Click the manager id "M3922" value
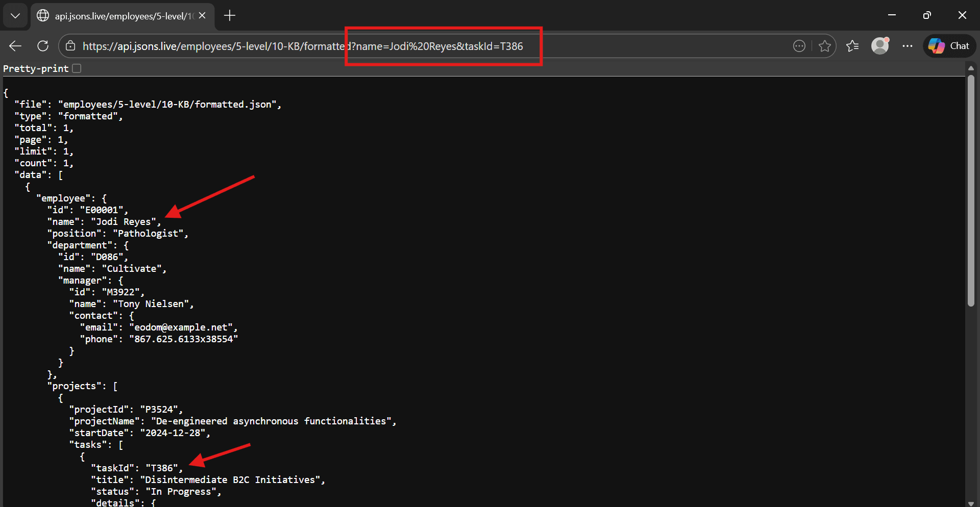Image resolution: width=980 pixels, height=507 pixels. pos(121,292)
